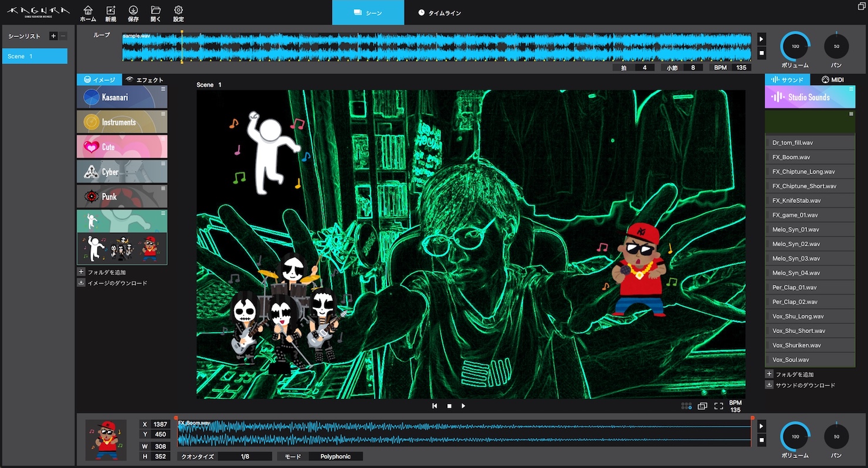Open dancing-figure folder menu icon
This screenshot has width=868, height=468.
[163, 213]
